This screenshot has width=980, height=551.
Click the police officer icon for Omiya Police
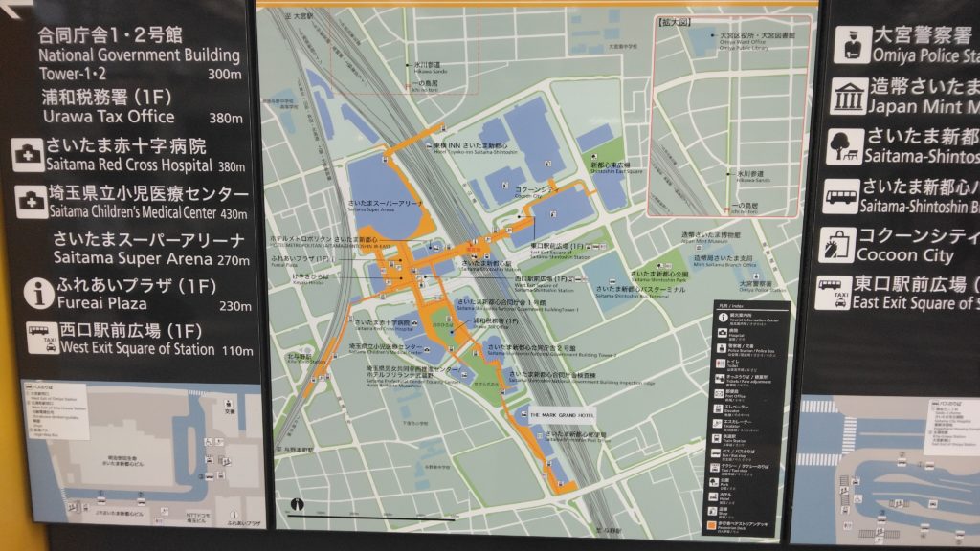tap(851, 45)
